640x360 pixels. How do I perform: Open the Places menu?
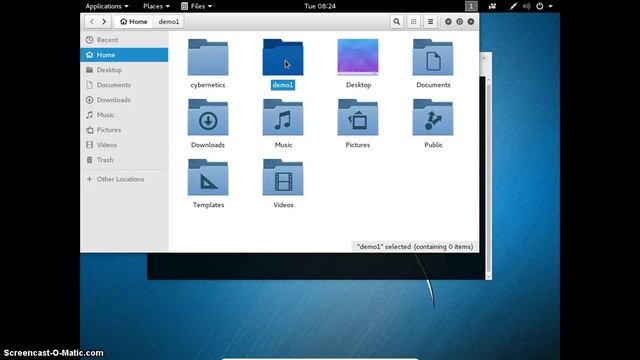156,6
